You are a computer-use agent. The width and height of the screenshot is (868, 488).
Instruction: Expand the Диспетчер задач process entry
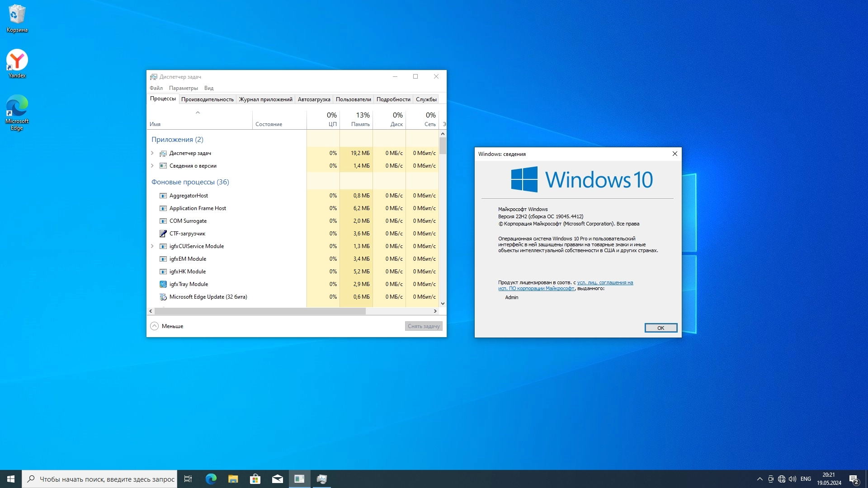point(152,153)
